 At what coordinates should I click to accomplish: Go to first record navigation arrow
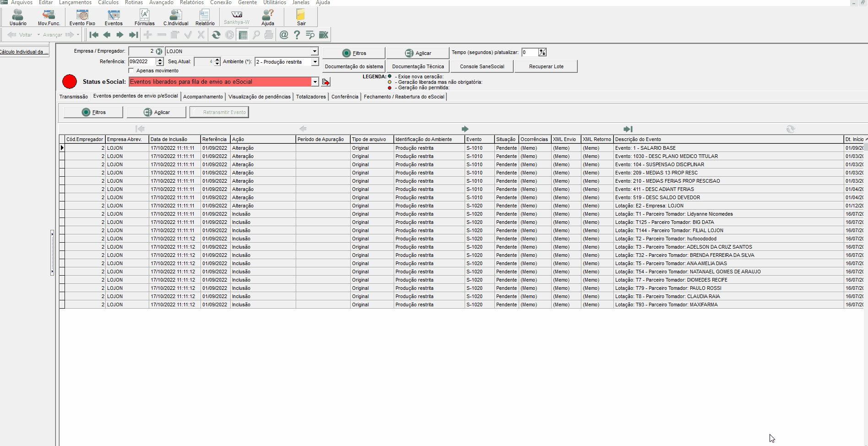pos(94,35)
